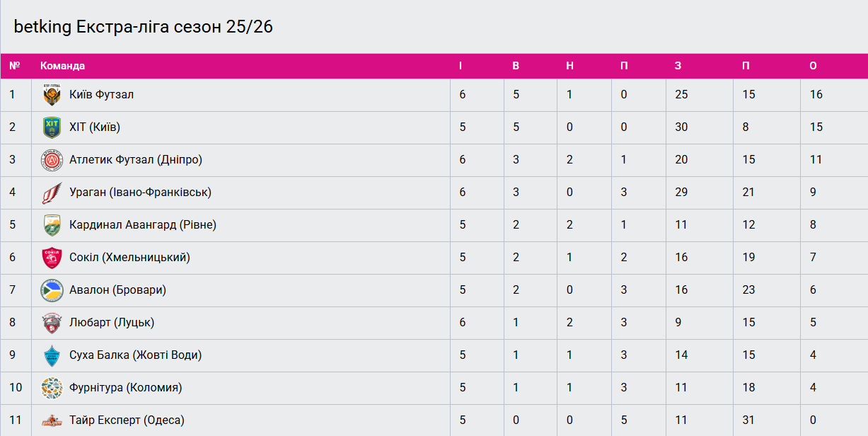Click the Любарт Луцьк team logo
868x436 pixels.
point(52,323)
